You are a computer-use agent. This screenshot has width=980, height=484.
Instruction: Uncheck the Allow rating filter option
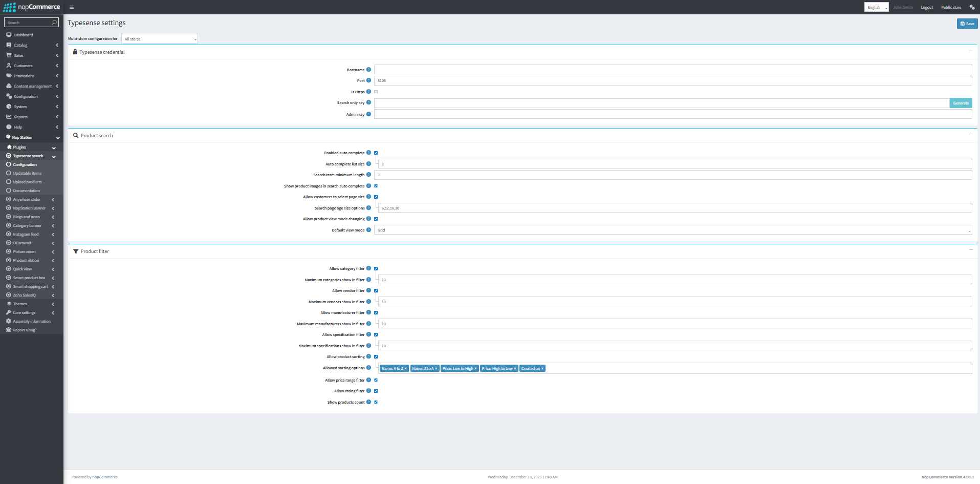click(376, 391)
